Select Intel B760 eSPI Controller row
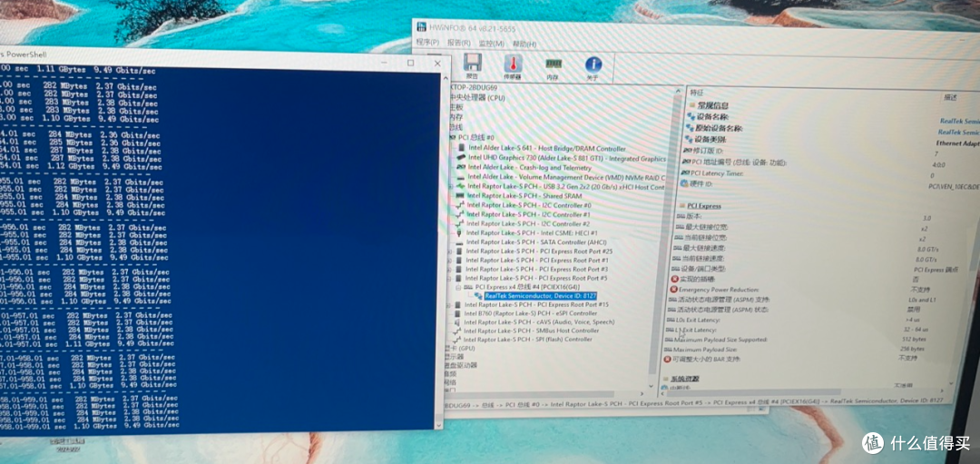Screen dimensions: 980x464 tap(531, 313)
